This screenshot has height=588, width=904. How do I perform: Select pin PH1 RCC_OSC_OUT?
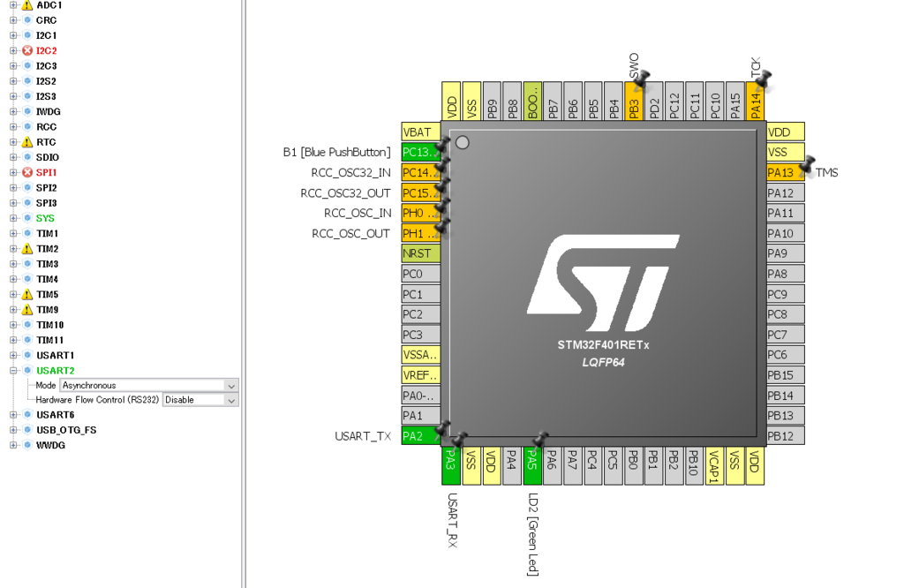click(x=421, y=233)
